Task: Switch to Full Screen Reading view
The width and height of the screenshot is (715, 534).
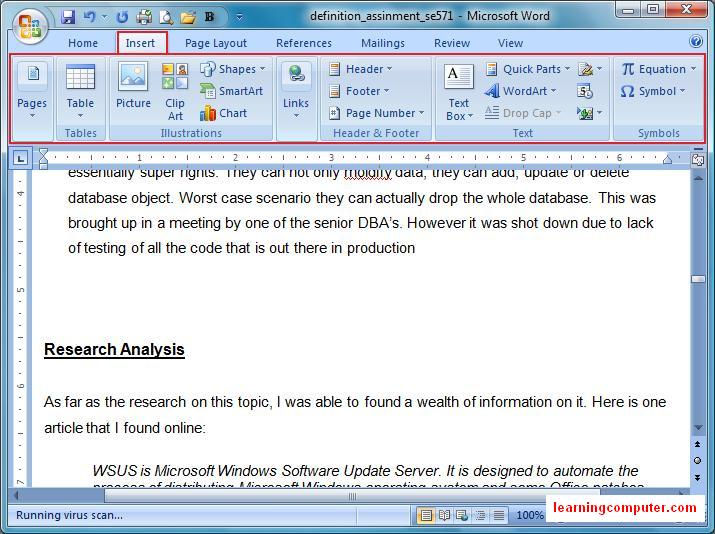Action: point(444,515)
